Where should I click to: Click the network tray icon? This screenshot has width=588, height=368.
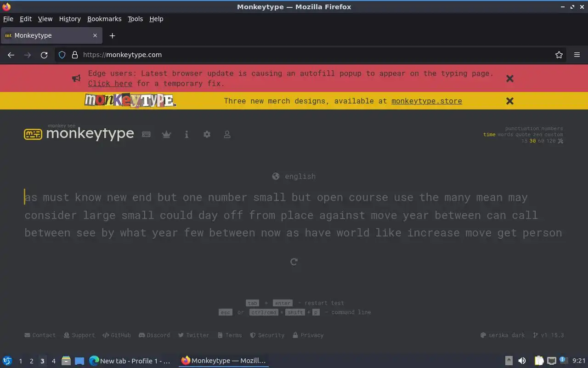[552, 361]
